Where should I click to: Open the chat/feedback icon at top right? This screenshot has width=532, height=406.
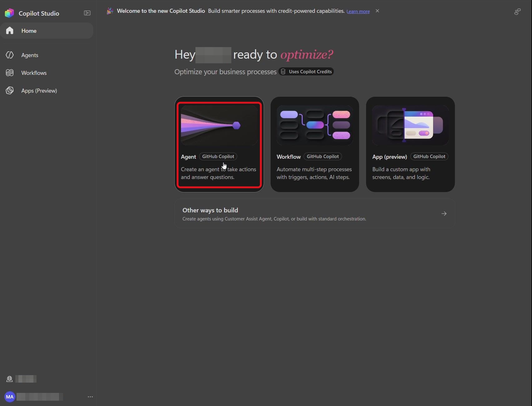[x=517, y=12]
